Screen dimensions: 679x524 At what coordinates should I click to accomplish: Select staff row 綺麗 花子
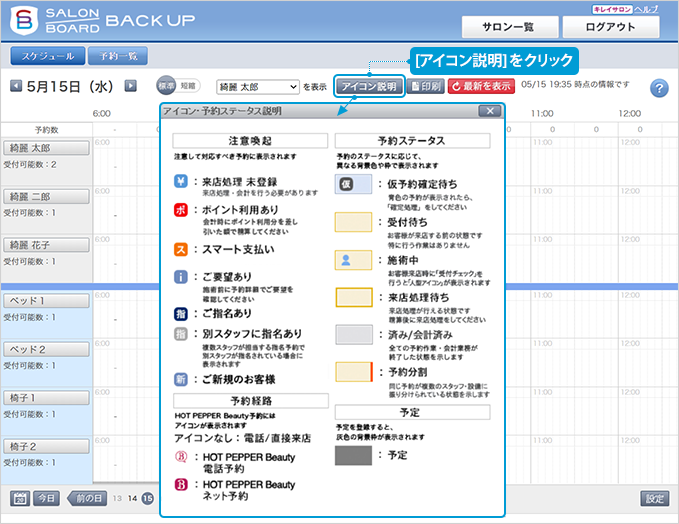coord(46,245)
